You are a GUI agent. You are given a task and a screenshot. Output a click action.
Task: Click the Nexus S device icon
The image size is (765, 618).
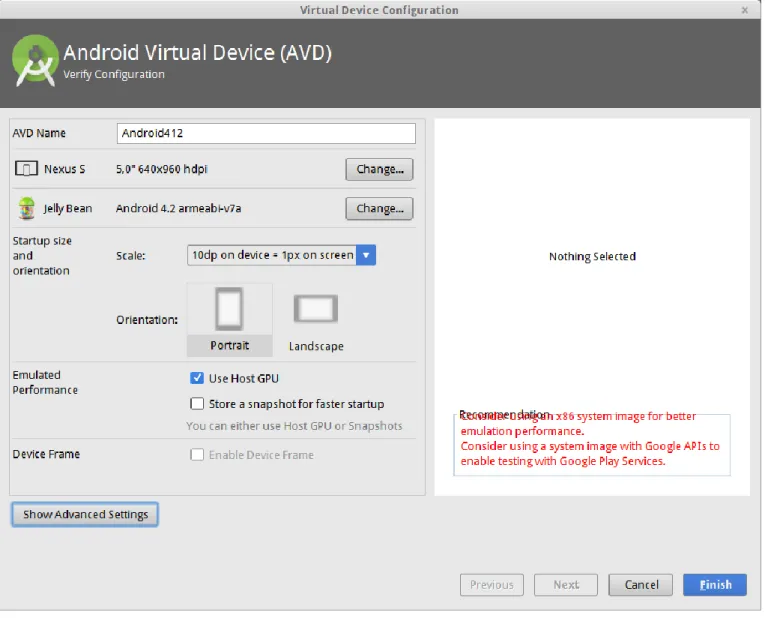(26, 169)
